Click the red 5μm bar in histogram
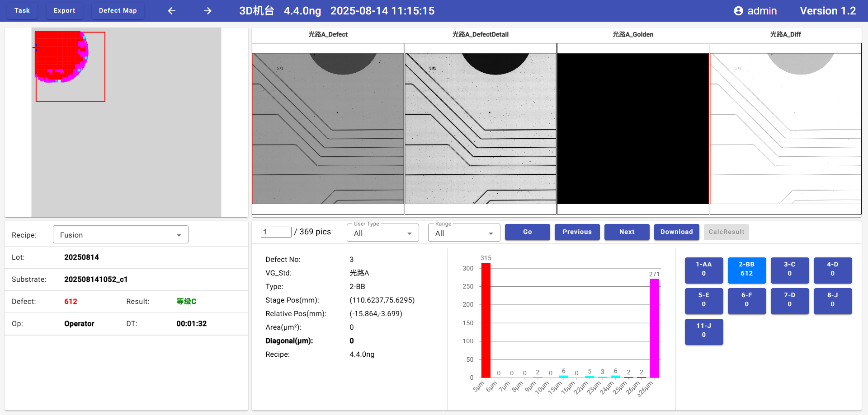 [x=486, y=320]
